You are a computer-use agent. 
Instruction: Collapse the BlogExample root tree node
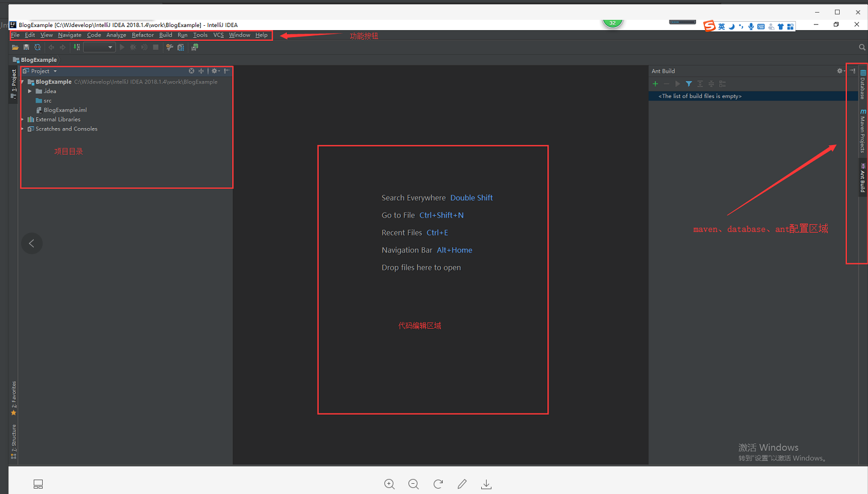coord(23,82)
